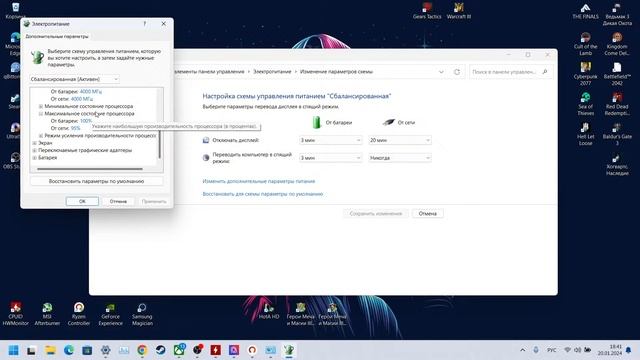Expand Режим усиления производительности node
The width and height of the screenshot is (640, 360).
tap(41, 136)
